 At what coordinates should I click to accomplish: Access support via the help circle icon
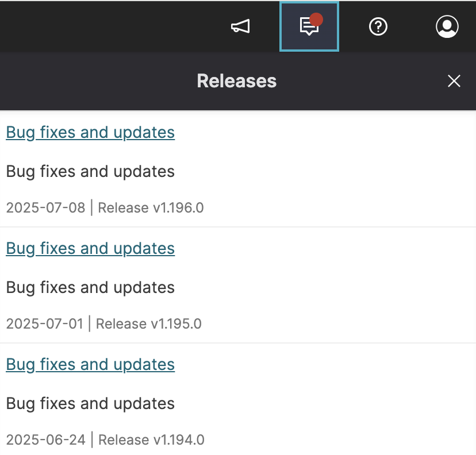point(378,26)
